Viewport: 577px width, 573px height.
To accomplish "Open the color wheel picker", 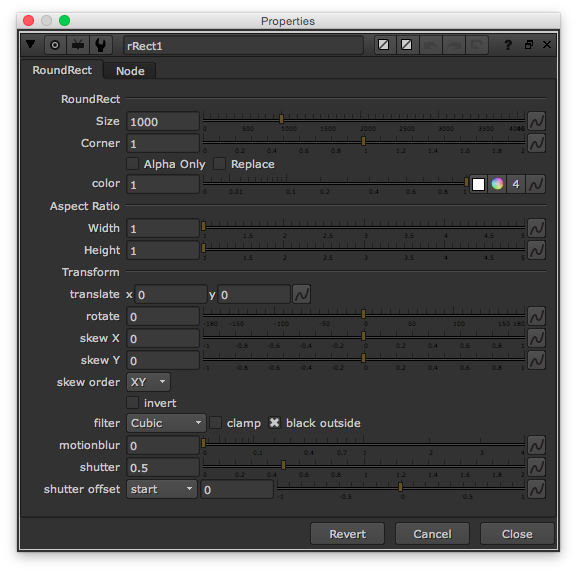I will 497,184.
